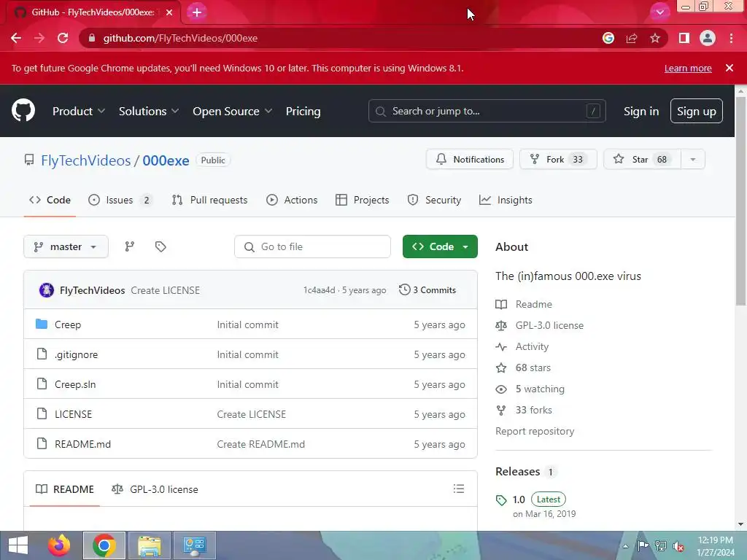Open the 000exe repository name link

pos(166,160)
